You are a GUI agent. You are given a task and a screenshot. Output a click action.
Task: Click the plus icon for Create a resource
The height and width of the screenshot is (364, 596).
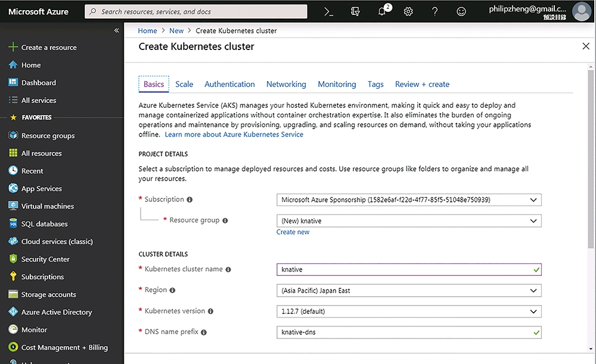[13, 47]
